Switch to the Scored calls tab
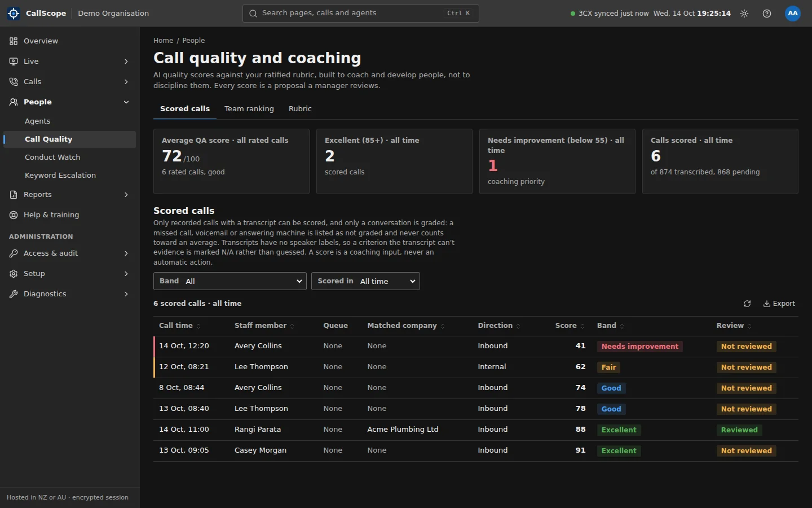 (185, 109)
